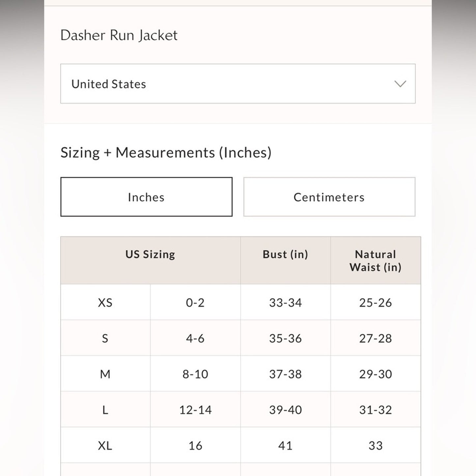Select the US Sizing column header
The image size is (476, 476).
click(x=150, y=254)
